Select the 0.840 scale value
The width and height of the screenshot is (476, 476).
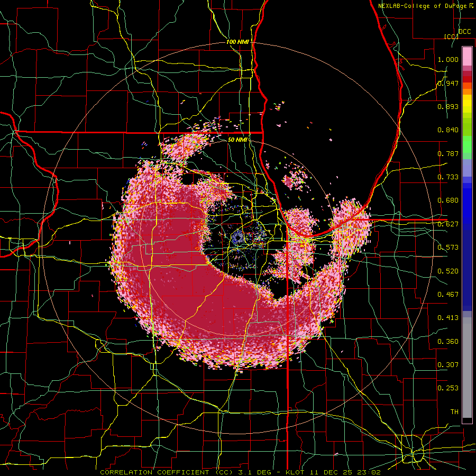[x=448, y=130]
